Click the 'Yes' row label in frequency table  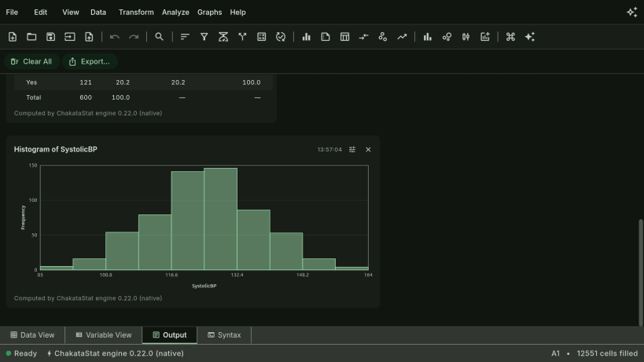(x=31, y=82)
